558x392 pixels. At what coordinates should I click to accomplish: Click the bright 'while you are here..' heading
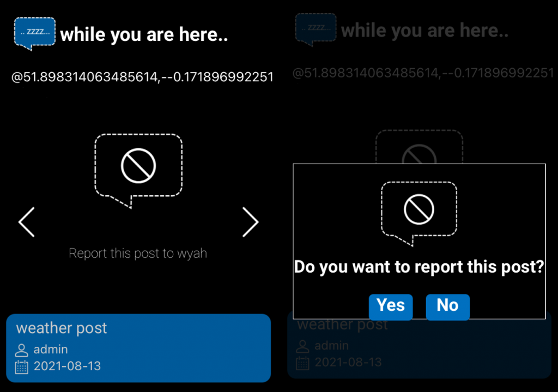click(144, 35)
